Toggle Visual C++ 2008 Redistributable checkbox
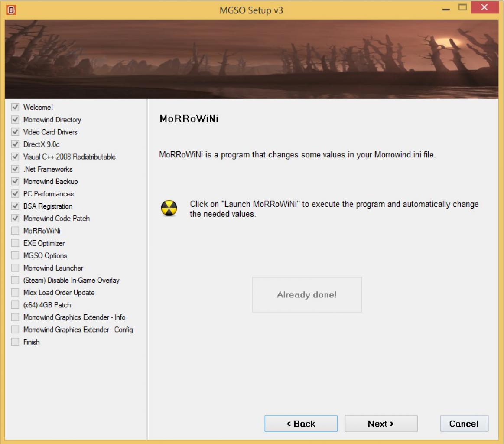This screenshot has height=444, width=504. click(15, 157)
